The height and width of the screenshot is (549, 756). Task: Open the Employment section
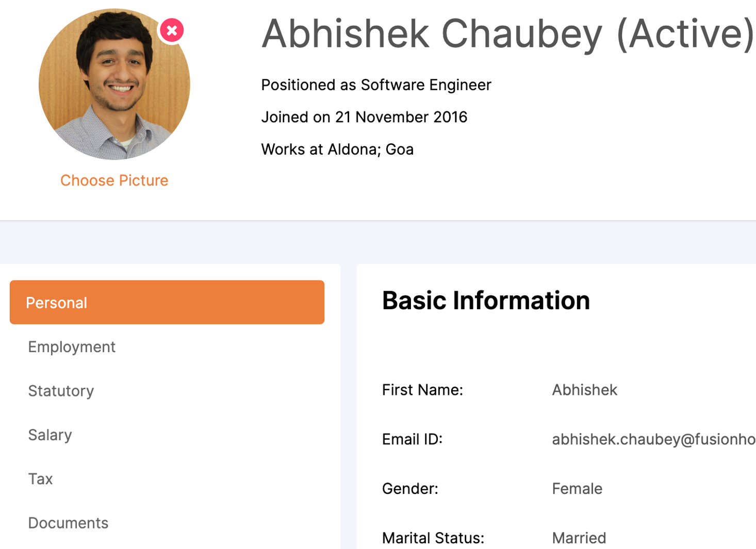[72, 347]
